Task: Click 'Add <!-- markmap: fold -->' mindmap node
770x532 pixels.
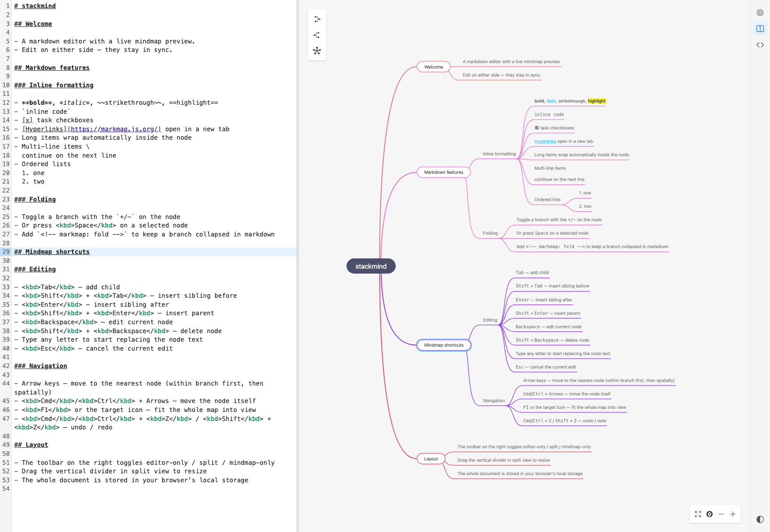Action: (x=592, y=247)
